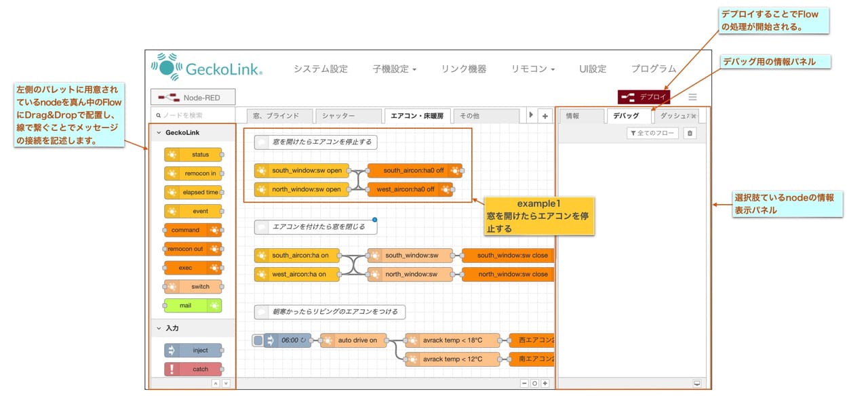Select the south_window:sw switch node
Image resolution: width=868 pixels, height=398 pixels.
[410, 256]
